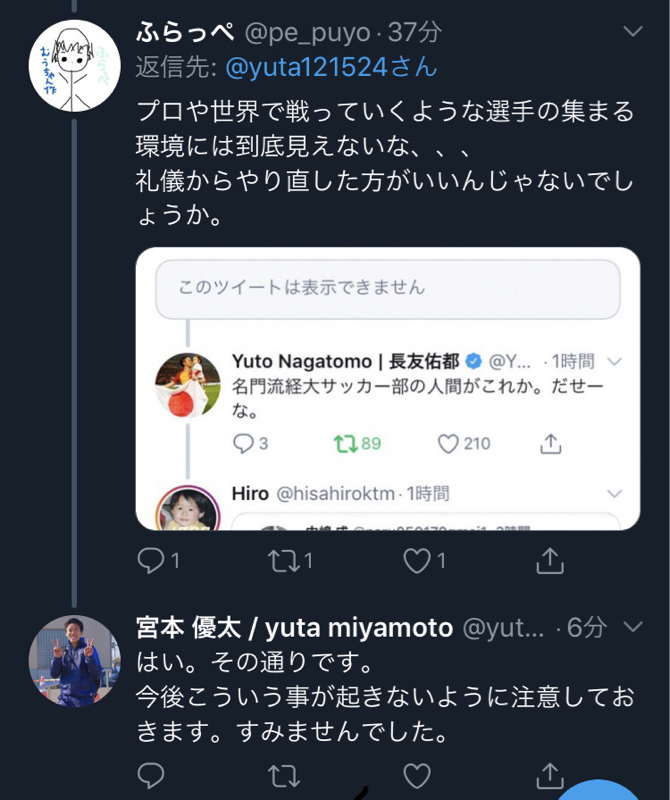Open yuta miyamoto's apology tweet text

(x=385, y=697)
